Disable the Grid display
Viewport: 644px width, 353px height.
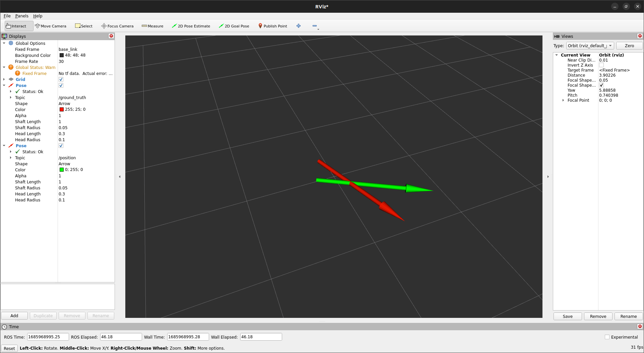tap(61, 79)
